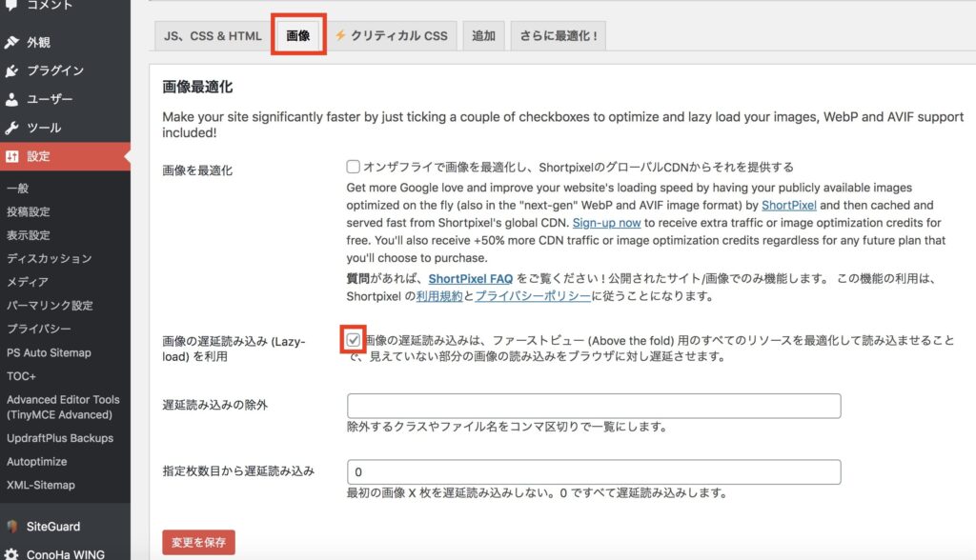Viewport: 976px width, 560px height.
Task: Go to ディスカッション settings
Action: (50, 258)
